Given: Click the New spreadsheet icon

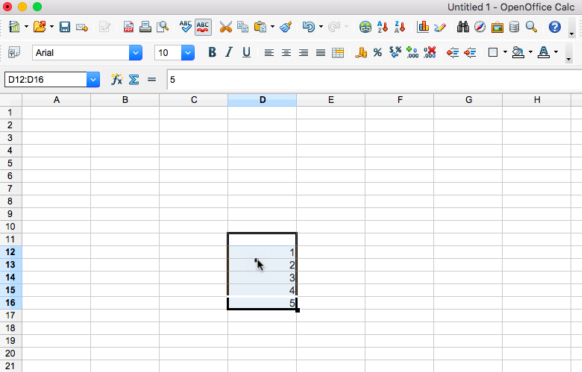Looking at the screenshot, I should click(x=14, y=27).
